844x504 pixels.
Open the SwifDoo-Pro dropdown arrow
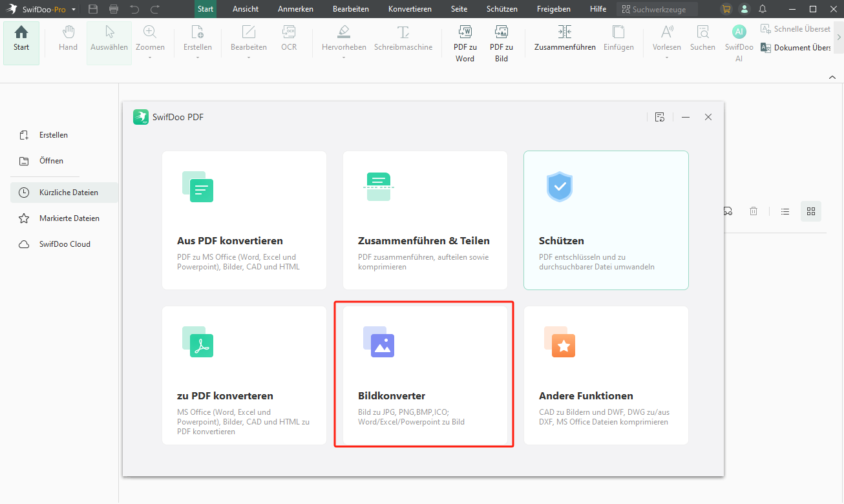(74, 10)
